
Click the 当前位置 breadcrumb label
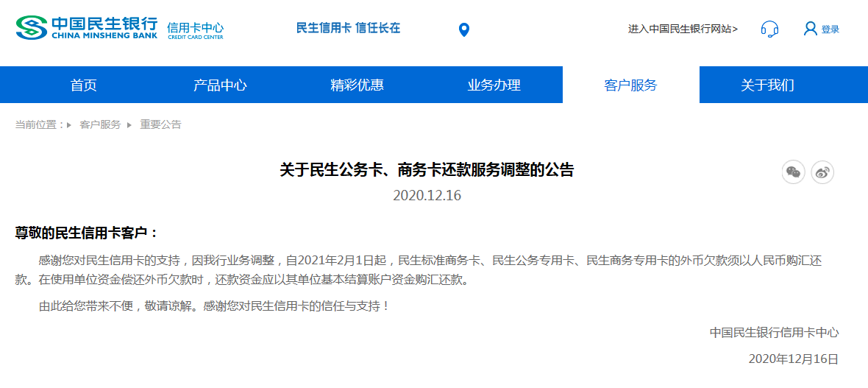(x=40, y=124)
